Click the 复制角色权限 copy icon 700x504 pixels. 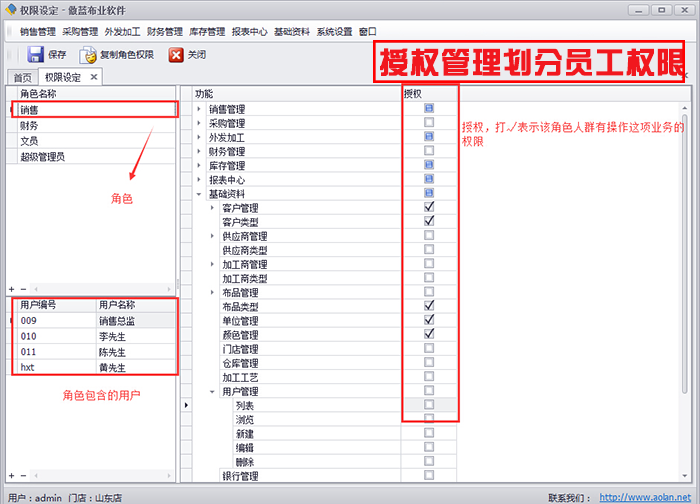[90, 55]
